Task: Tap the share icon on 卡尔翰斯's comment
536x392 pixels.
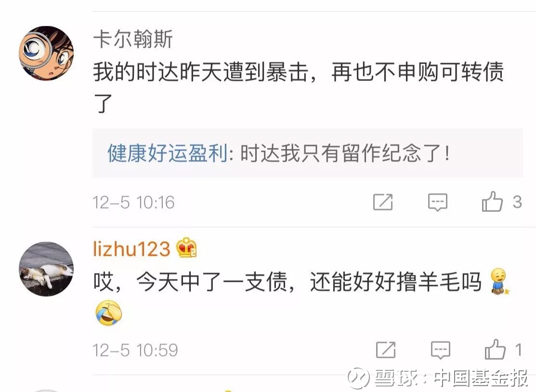Action: click(x=383, y=202)
